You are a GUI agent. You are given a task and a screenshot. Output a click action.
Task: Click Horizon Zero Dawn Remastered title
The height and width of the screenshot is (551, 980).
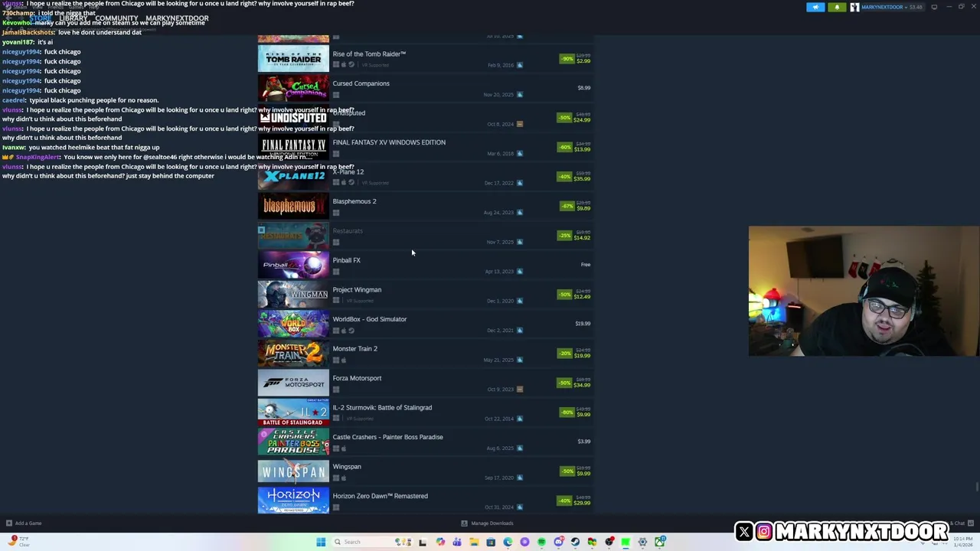[x=380, y=496]
